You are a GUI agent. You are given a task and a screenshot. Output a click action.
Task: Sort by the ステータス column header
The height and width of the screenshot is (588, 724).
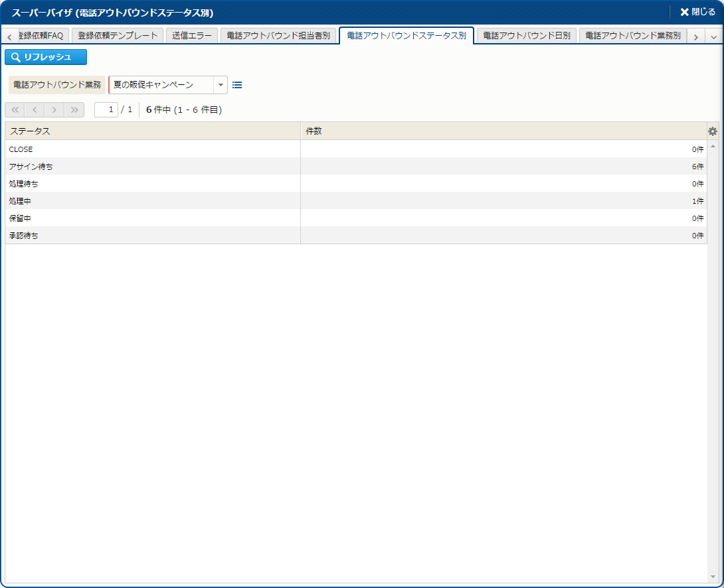pyautogui.click(x=153, y=131)
